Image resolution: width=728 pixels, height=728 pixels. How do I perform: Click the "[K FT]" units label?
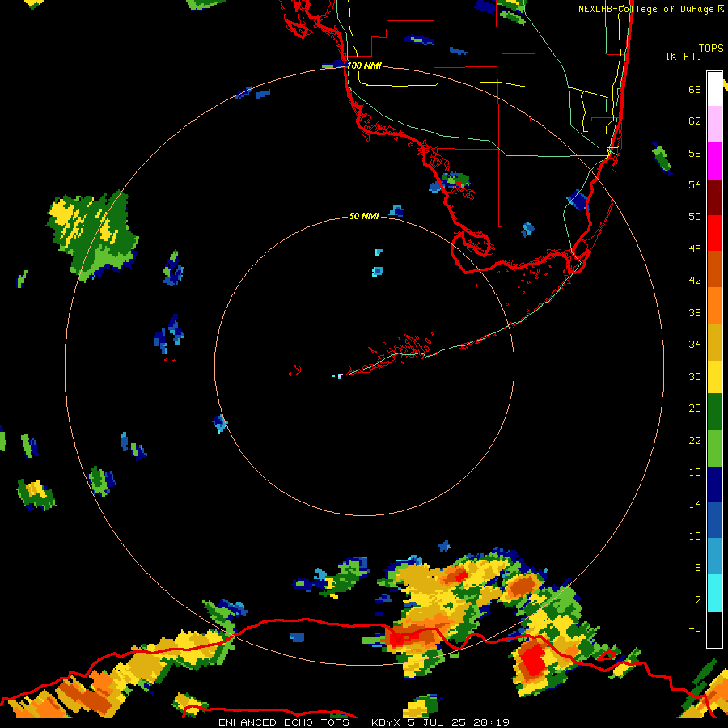click(x=684, y=56)
